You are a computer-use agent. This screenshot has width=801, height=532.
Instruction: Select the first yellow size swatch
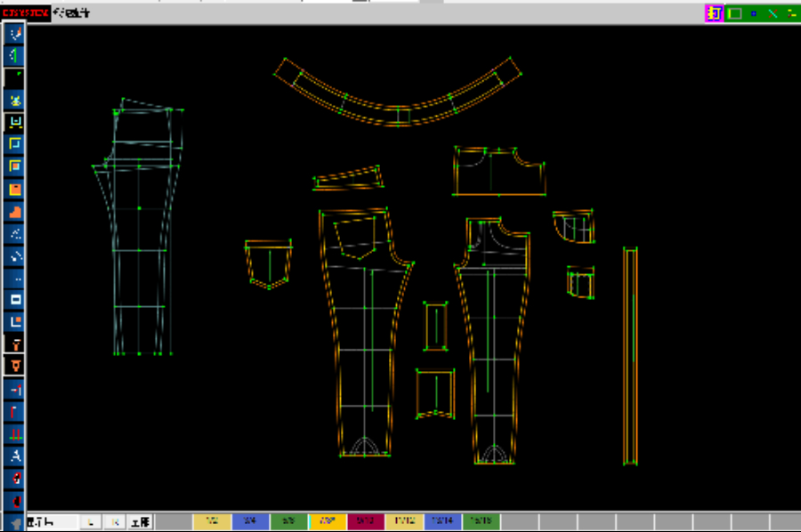(213, 522)
